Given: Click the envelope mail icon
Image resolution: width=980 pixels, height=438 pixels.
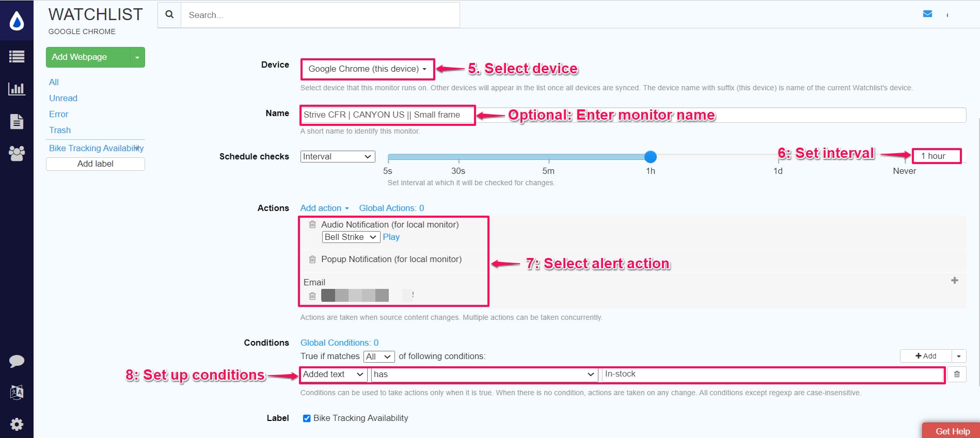Looking at the screenshot, I should pyautogui.click(x=927, y=14).
